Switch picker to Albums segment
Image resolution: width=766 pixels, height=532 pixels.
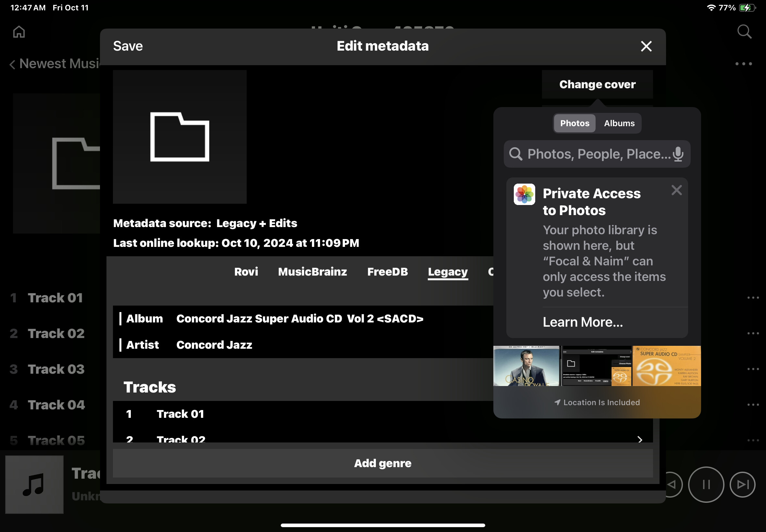tap(619, 123)
